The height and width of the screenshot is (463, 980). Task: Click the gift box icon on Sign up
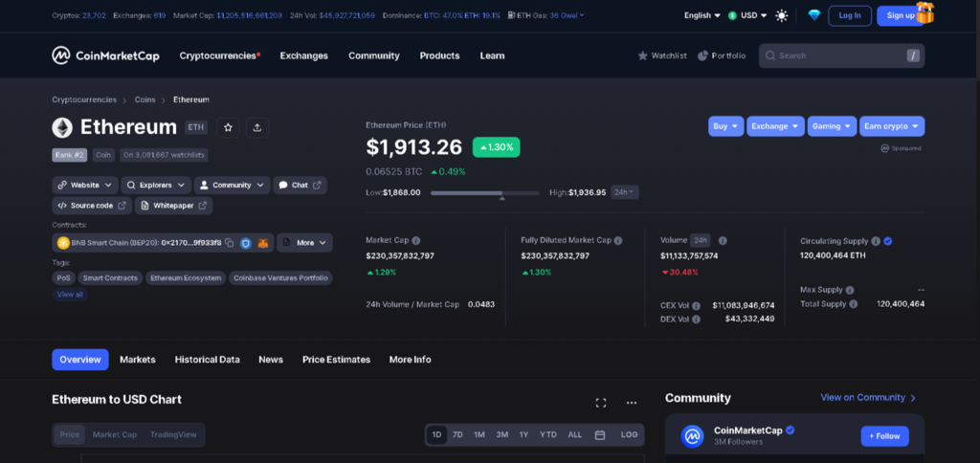925,12
